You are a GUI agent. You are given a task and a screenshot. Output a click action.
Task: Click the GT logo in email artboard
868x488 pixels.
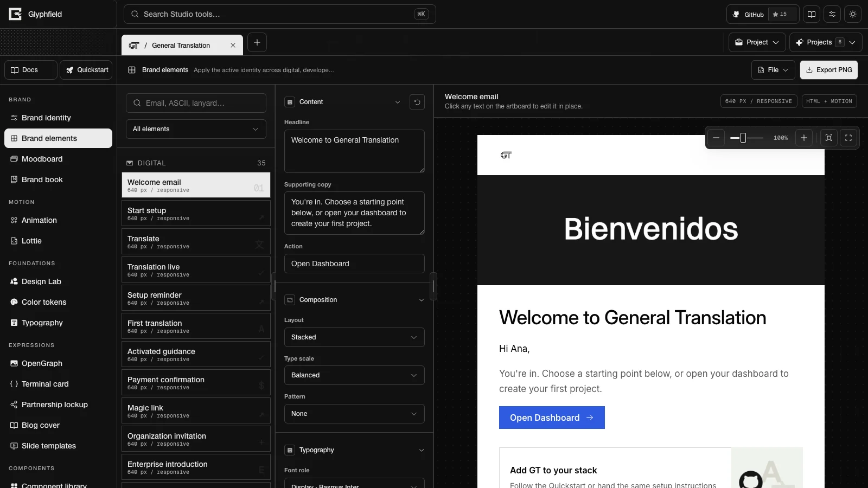tap(506, 155)
